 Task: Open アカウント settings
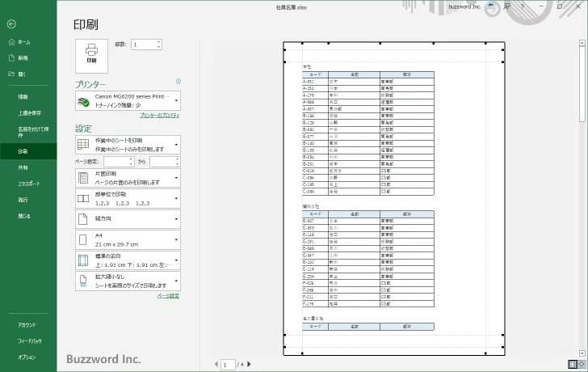tap(28, 325)
